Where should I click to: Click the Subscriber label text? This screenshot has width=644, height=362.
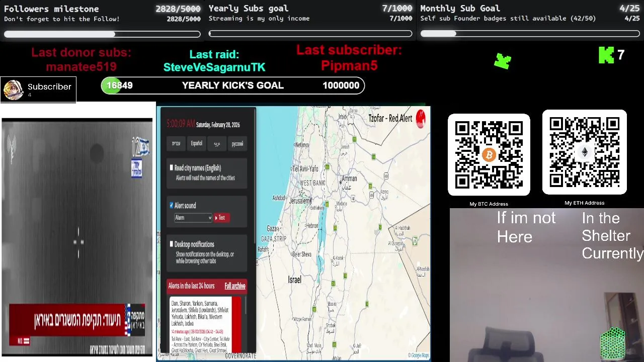(49, 87)
